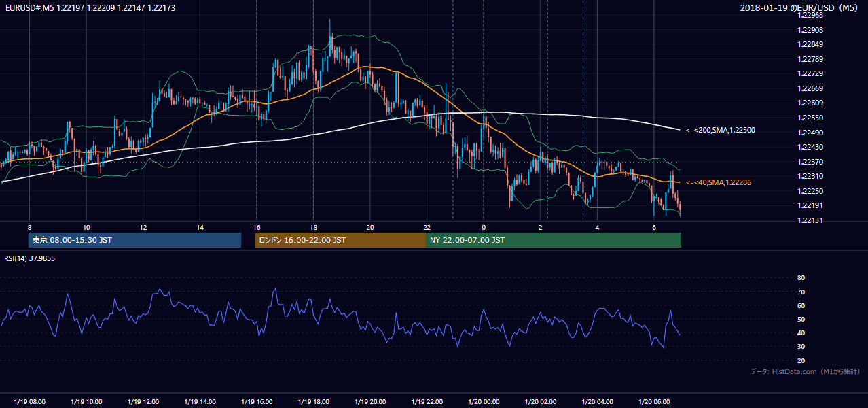Click the 1/19 10:00 time axis label
Screen dimensions: 868x408
tap(86, 402)
